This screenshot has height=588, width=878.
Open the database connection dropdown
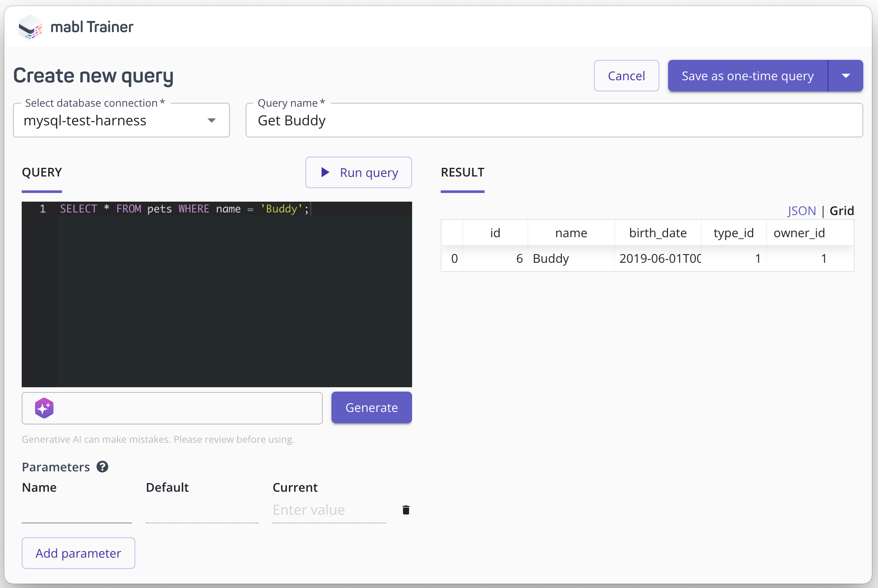(121, 121)
